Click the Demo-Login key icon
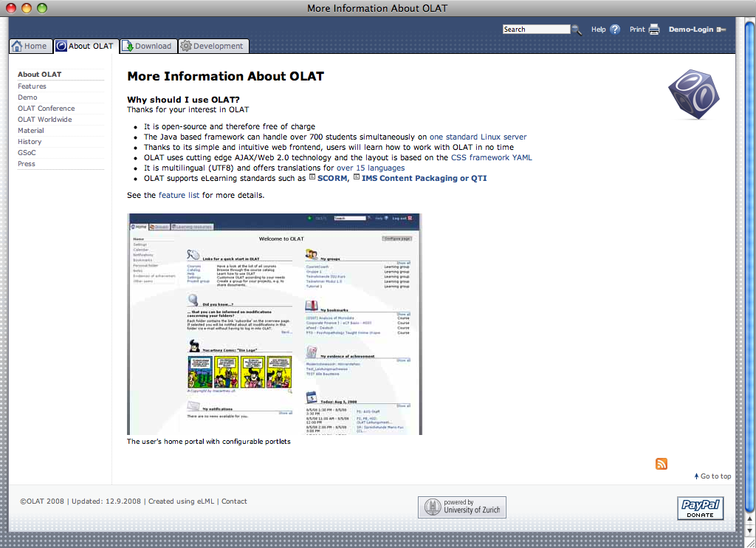 (x=721, y=30)
